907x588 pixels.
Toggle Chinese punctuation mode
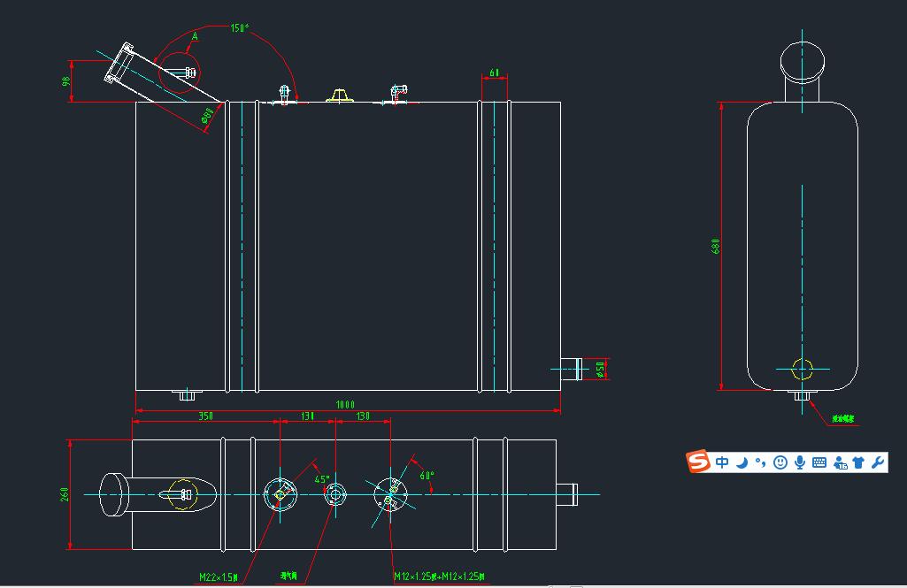click(761, 462)
